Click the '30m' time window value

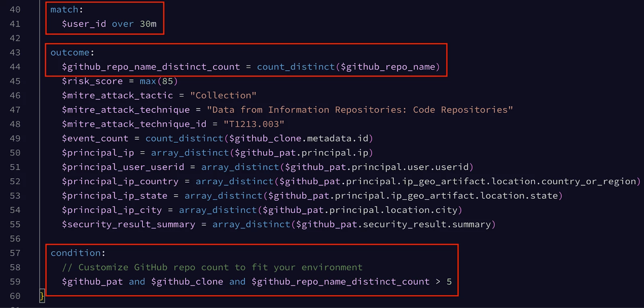pyautogui.click(x=148, y=24)
